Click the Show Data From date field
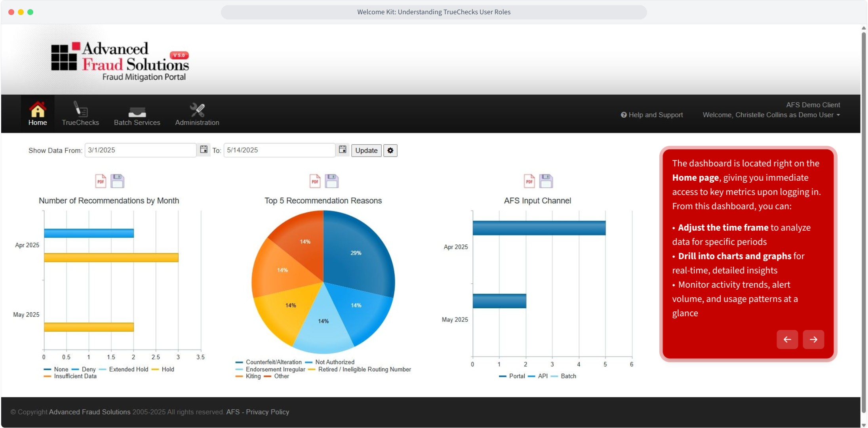 pyautogui.click(x=141, y=150)
